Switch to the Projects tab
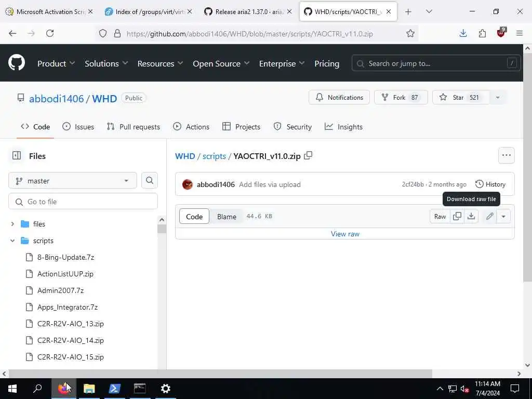The height and width of the screenshot is (399, 532). tap(241, 127)
